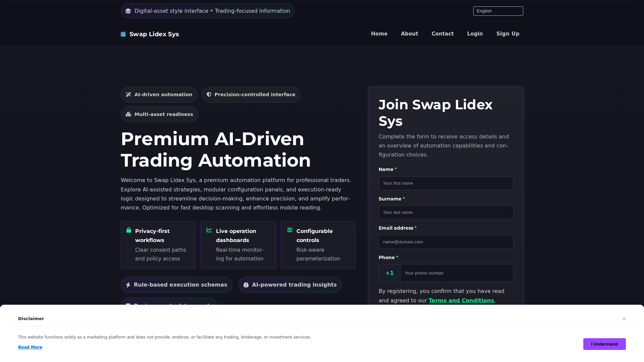
Task: Click the Swap Lidex Sys brand name
Action: click(154, 34)
